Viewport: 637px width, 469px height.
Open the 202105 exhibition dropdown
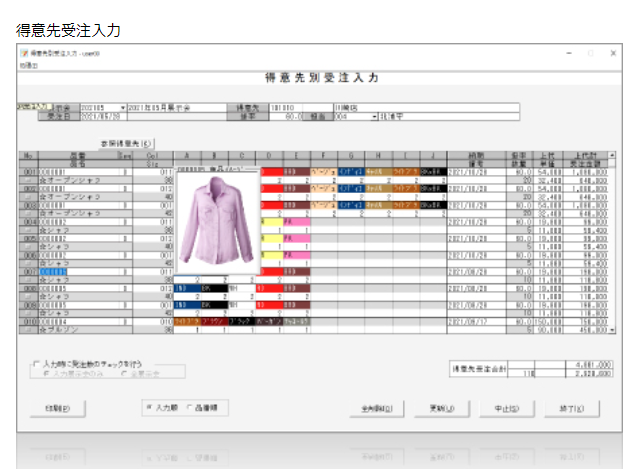pyautogui.click(x=123, y=106)
